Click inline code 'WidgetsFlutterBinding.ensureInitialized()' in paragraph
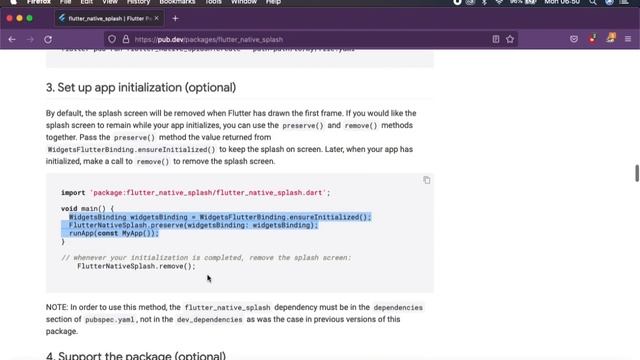The width and height of the screenshot is (640, 360). 131,150
